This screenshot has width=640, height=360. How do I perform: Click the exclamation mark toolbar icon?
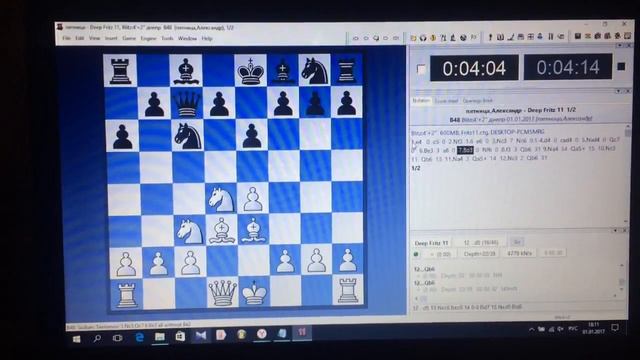pyautogui.click(x=490, y=37)
